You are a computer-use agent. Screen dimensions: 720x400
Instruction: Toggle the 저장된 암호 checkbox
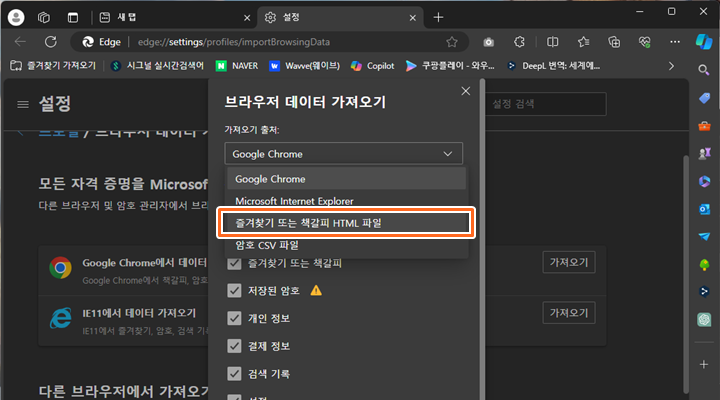pos(234,290)
